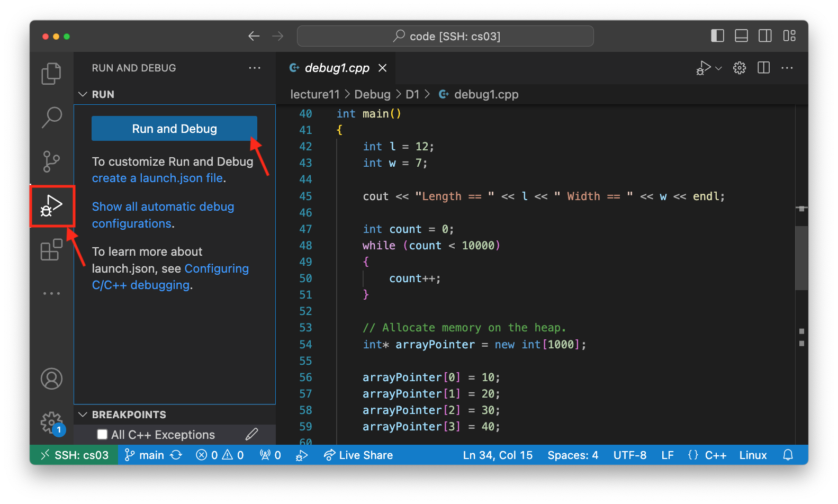Screen dimensions: 838x504
Task: Click the debug status bar icon
Action: tap(302, 455)
